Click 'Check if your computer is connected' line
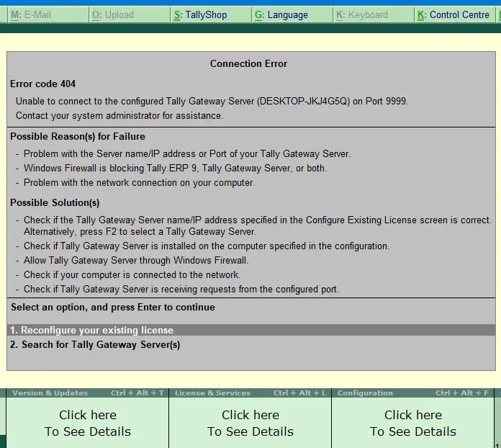The height and width of the screenshot is (448, 501). 132,274
